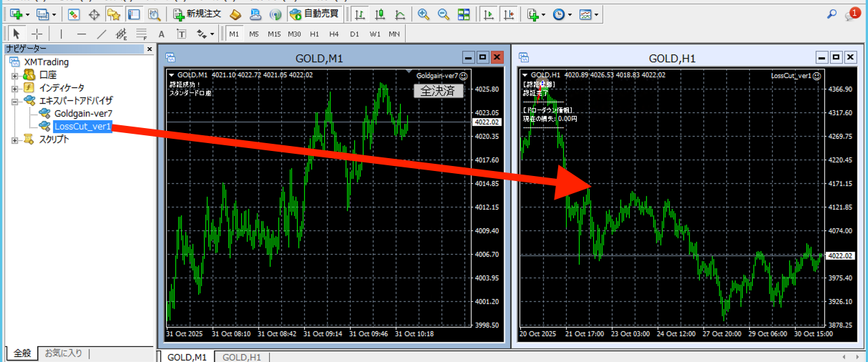The height and width of the screenshot is (362, 868).
Task: Select the Fibonacci retracement tool
Action: click(x=142, y=34)
